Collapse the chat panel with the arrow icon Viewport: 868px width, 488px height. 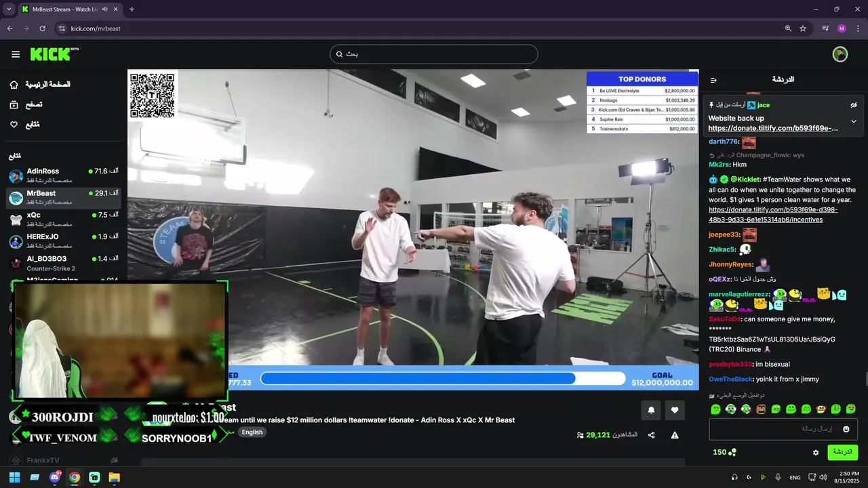coord(713,80)
